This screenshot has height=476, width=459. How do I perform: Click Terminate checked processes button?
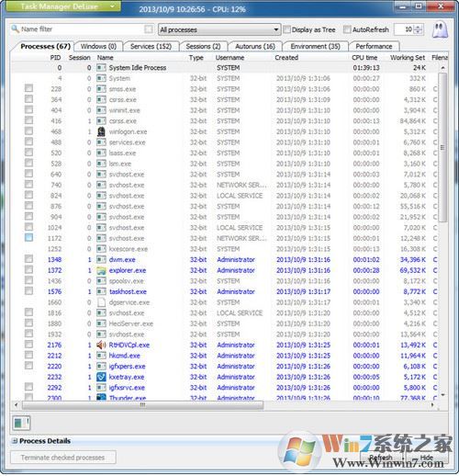point(63,458)
